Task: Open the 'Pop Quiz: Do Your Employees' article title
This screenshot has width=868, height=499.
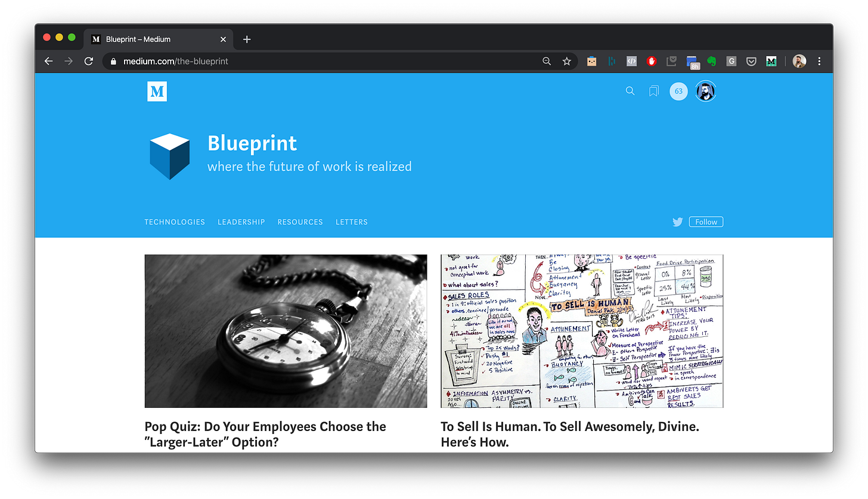Action: (265, 435)
